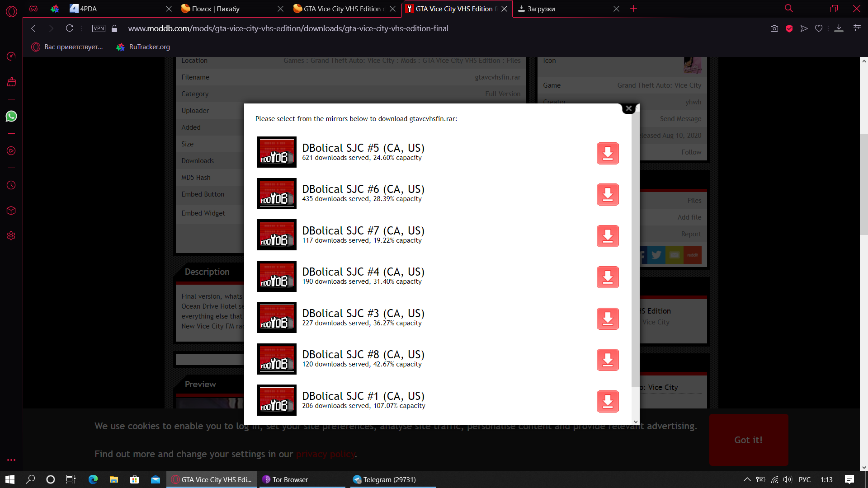
Task: Take snapshot with camera icon
Action: [774, 28]
